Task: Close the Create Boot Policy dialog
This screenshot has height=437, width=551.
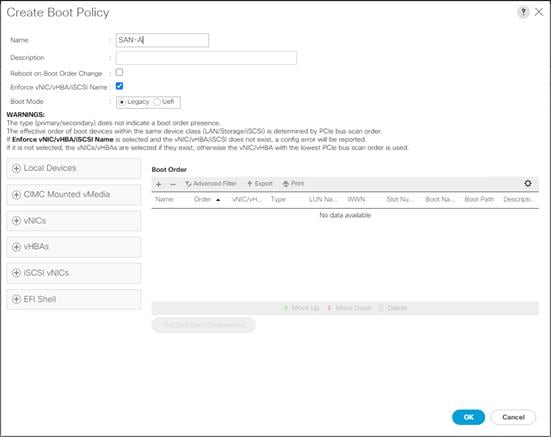Action: pyautogui.click(x=539, y=12)
